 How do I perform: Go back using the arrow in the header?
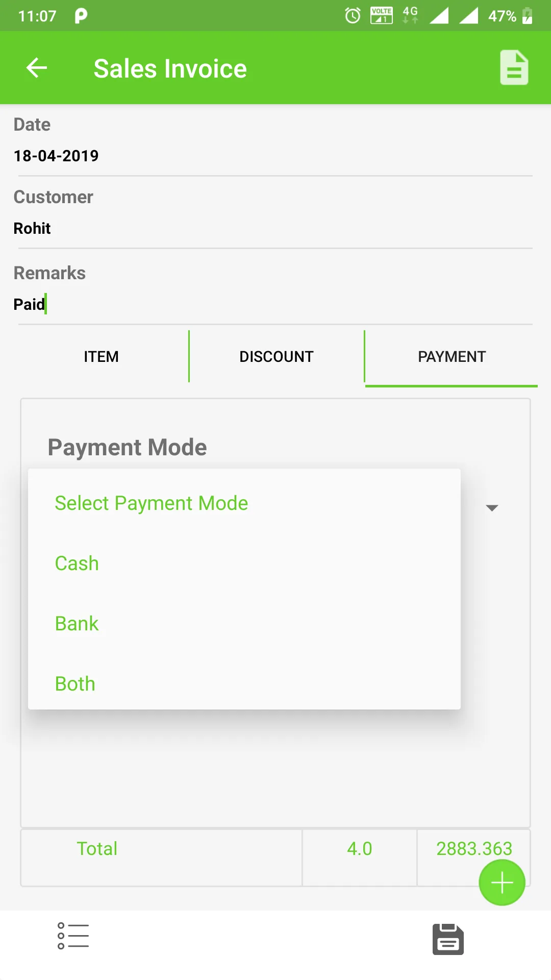[x=36, y=67]
